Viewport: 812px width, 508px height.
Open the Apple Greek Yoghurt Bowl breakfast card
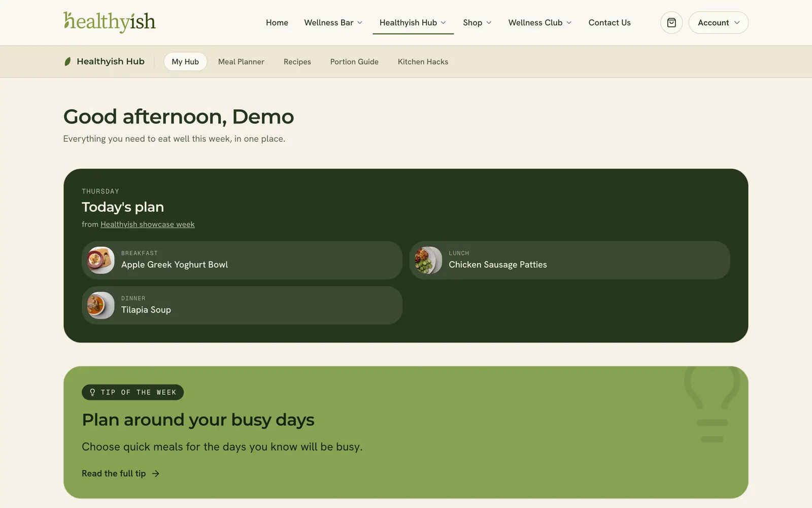[242, 260]
